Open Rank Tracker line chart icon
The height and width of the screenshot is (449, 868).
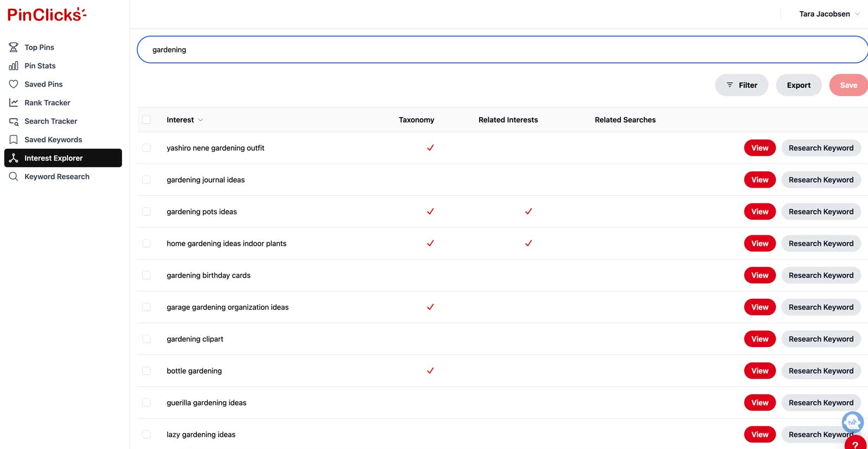point(14,102)
